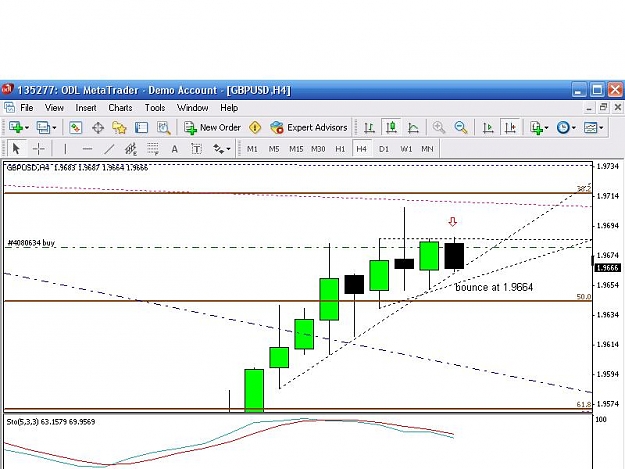Open the Help menu
Viewport: 625px width, 469px height.
[x=229, y=108]
